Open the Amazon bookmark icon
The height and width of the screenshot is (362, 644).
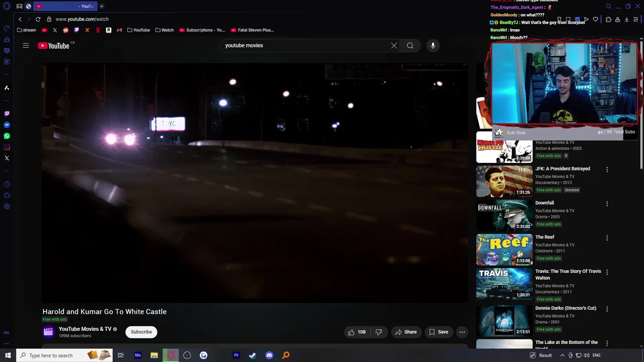point(109,30)
